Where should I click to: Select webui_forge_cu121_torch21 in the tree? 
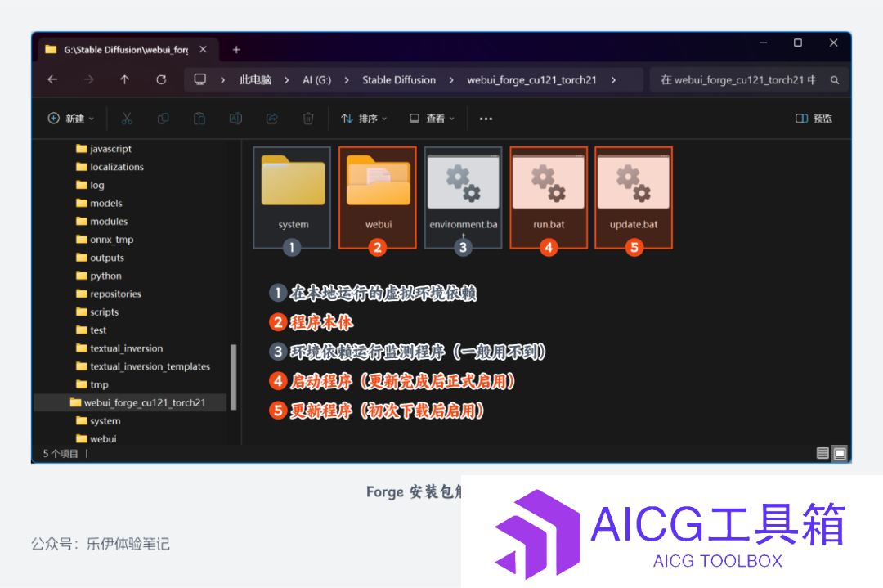(x=131, y=402)
